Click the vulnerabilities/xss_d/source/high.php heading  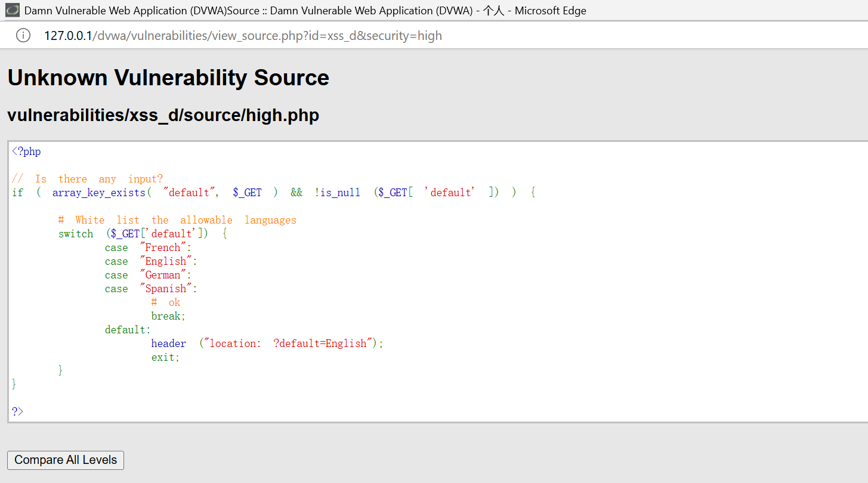point(163,115)
